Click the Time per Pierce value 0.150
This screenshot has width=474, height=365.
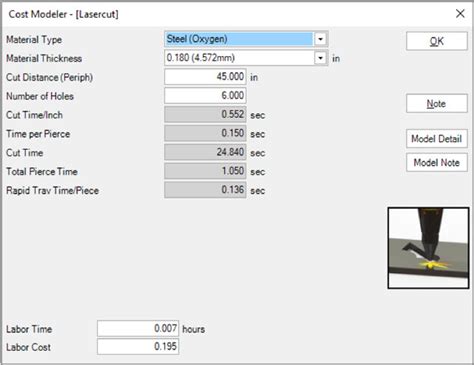pos(205,133)
